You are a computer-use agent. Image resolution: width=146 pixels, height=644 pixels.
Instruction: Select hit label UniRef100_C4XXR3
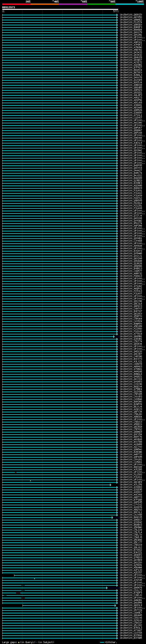pos(131,397)
